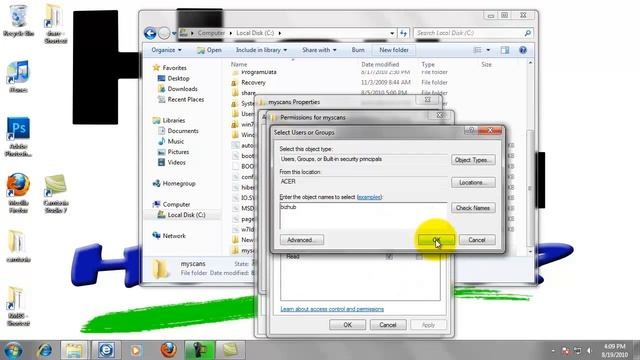Click the Check Names button
Viewport: 640px width, 360px height.
pos(473,208)
